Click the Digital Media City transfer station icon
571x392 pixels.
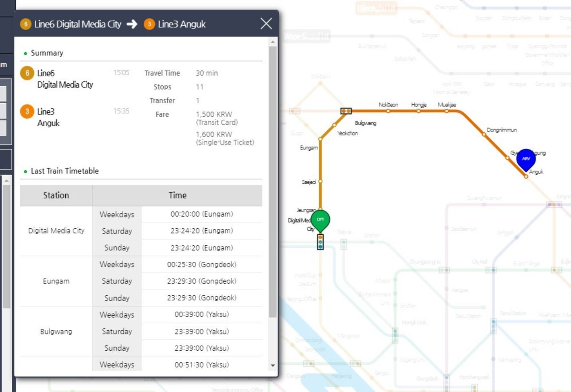pos(320,242)
